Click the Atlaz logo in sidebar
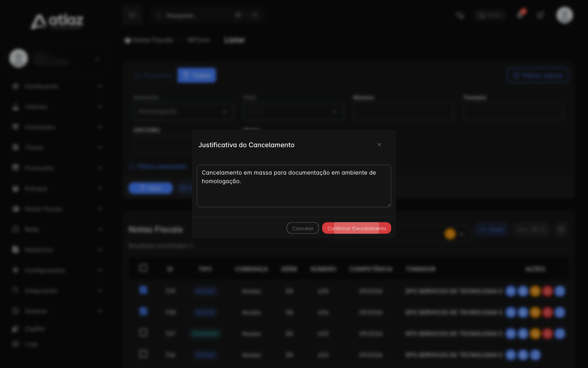 pyautogui.click(x=57, y=21)
